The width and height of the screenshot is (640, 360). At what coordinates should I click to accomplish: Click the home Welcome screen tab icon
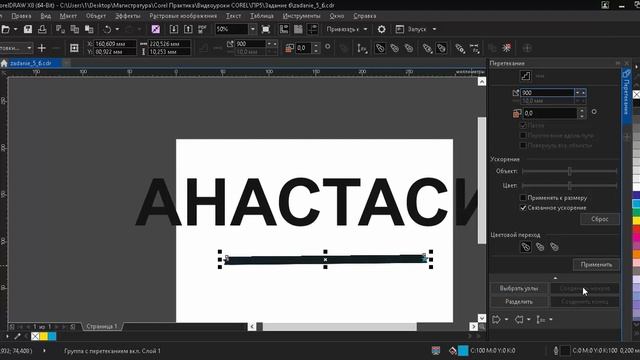[x=4, y=63]
